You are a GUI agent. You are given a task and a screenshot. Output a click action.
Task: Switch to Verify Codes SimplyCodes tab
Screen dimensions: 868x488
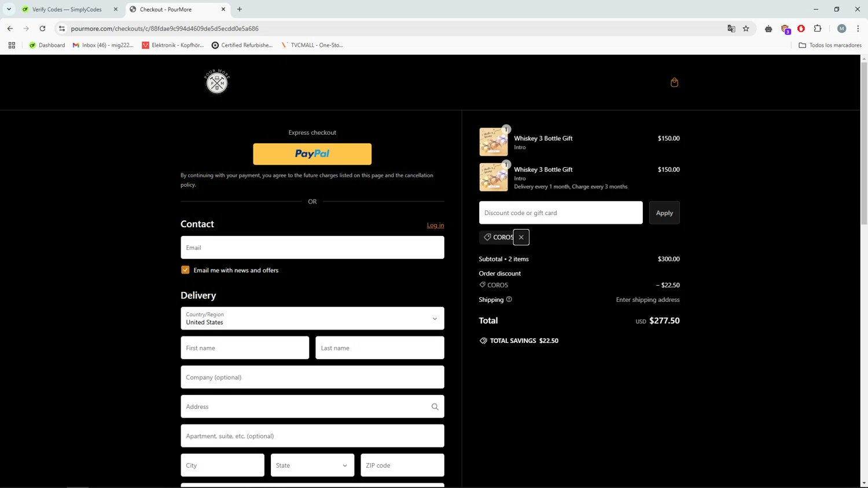(x=67, y=9)
